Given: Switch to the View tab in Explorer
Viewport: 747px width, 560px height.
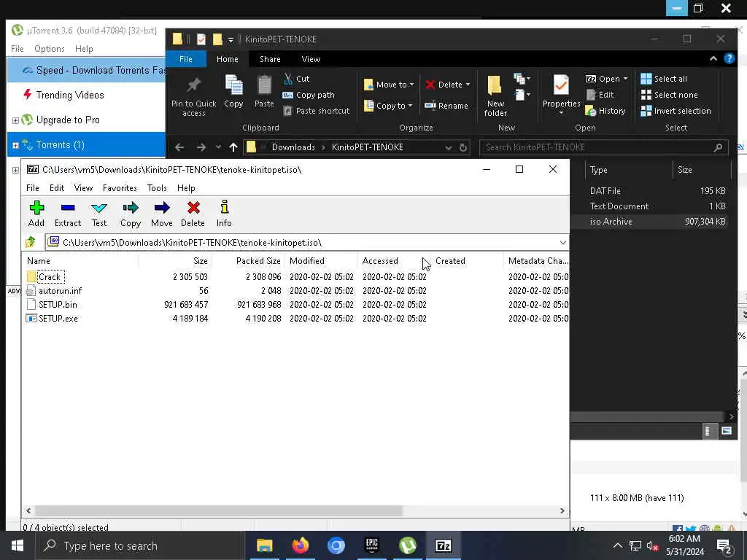Looking at the screenshot, I should coord(311,59).
